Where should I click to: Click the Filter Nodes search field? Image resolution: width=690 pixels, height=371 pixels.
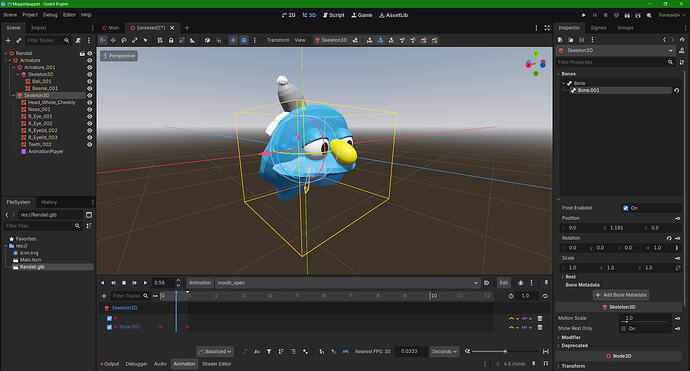(x=48, y=40)
